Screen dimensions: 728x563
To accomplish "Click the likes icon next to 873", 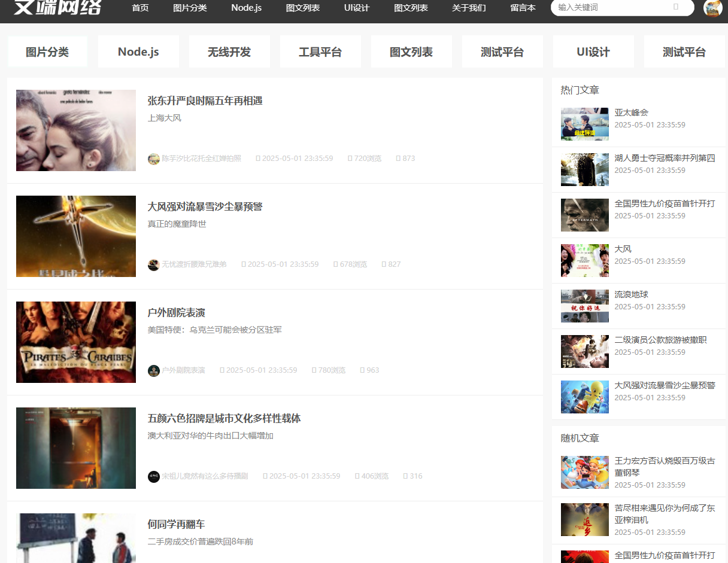I will [398, 159].
